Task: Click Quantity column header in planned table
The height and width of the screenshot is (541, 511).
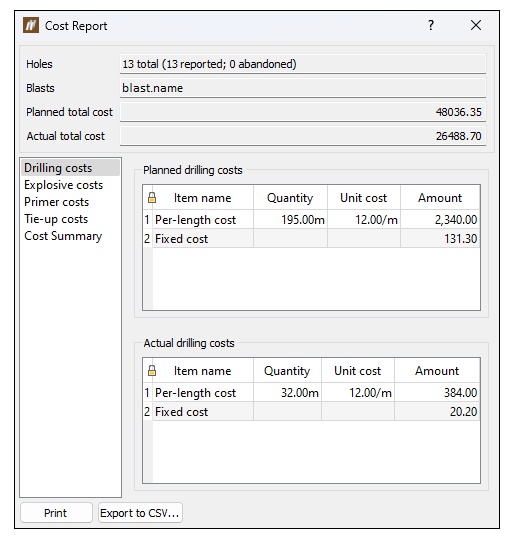Action: pos(290,198)
